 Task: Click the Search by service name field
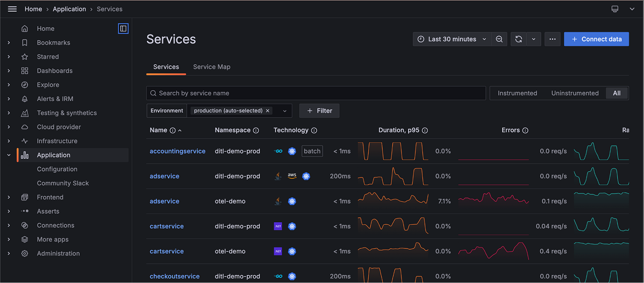point(316,93)
